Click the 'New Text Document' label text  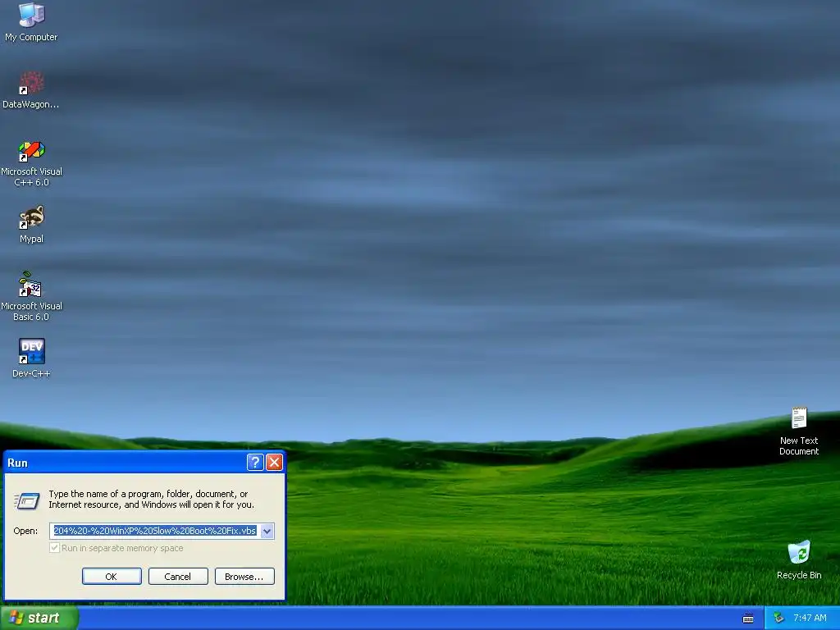pyautogui.click(x=799, y=445)
